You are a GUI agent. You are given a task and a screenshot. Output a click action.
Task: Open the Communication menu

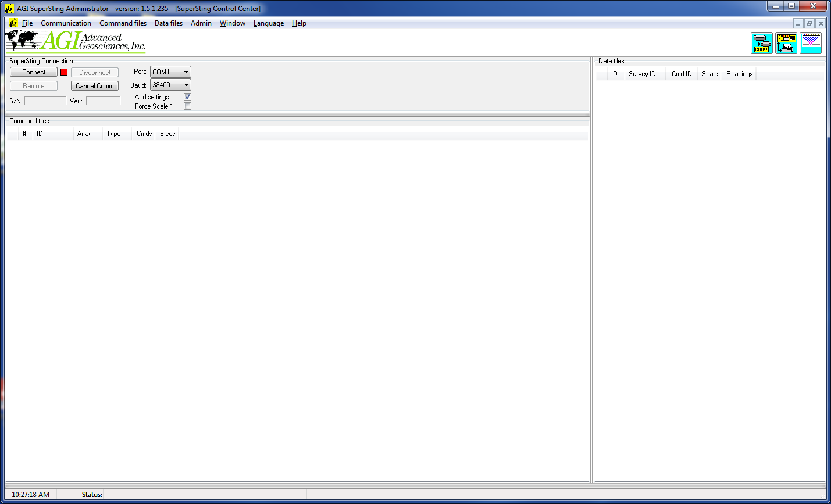pyautogui.click(x=66, y=23)
